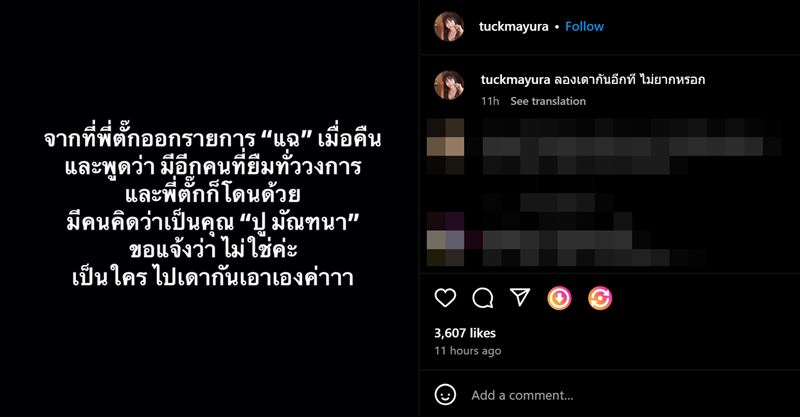Share post via paper plane icon

[520, 297]
